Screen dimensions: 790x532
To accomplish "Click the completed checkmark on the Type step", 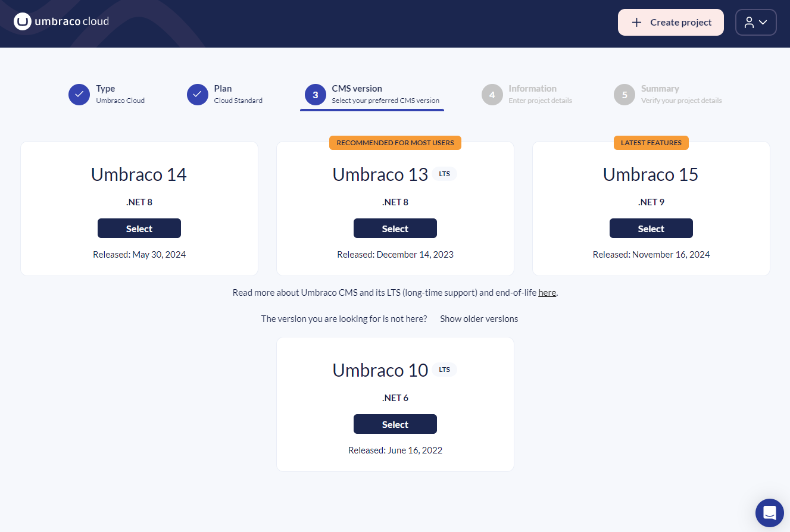I will click(x=79, y=94).
